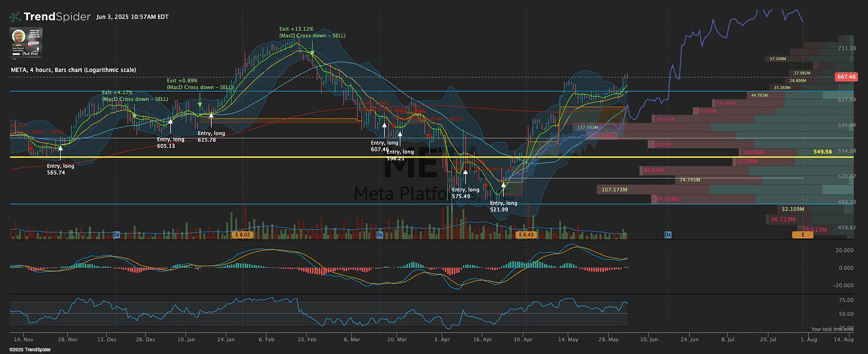The width and height of the screenshot is (868, 354).
Task: Click the green sell arrow below Exit +13.12%
Action: (312, 54)
